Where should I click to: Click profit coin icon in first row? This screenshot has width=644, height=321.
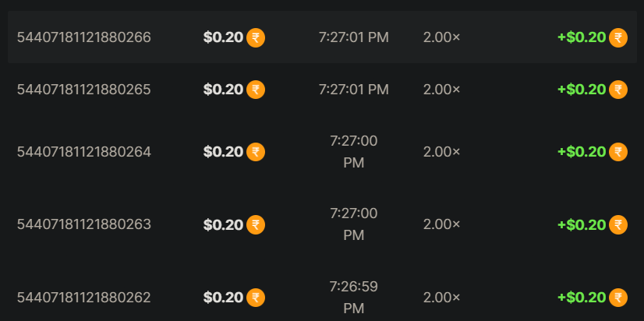point(618,37)
